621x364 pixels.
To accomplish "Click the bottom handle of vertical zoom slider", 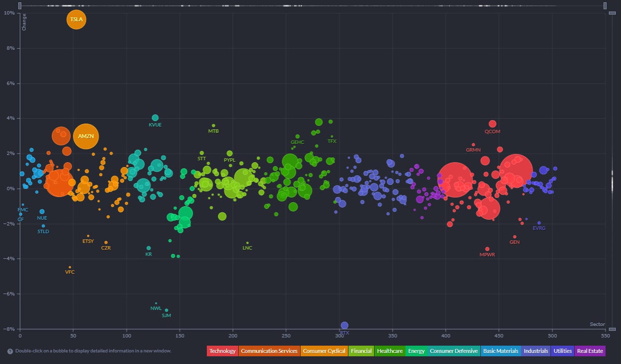I will pyautogui.click(x=612, y=329).
